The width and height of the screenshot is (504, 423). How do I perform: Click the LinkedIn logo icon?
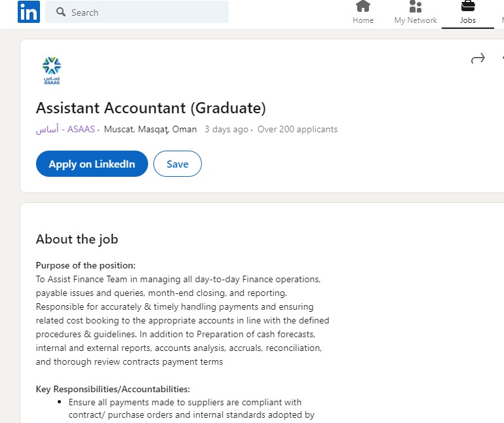29,12
